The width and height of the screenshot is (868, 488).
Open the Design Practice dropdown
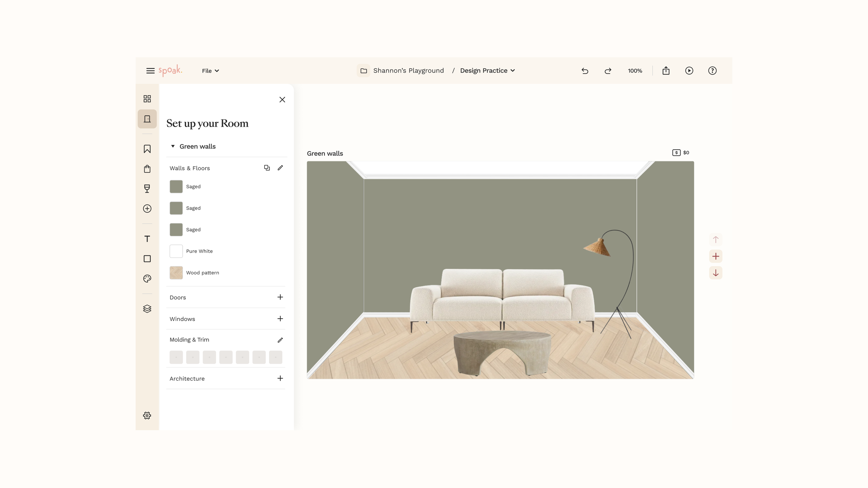pos(487,71)
